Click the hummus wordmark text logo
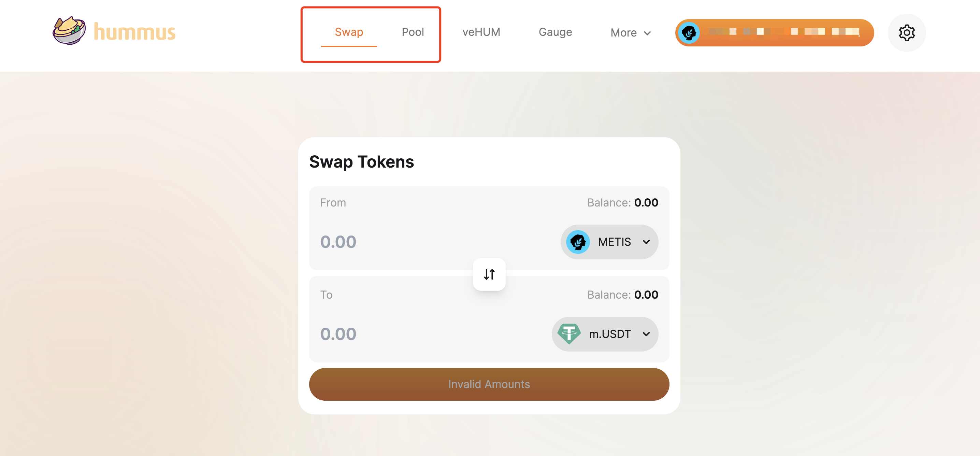 135,32
